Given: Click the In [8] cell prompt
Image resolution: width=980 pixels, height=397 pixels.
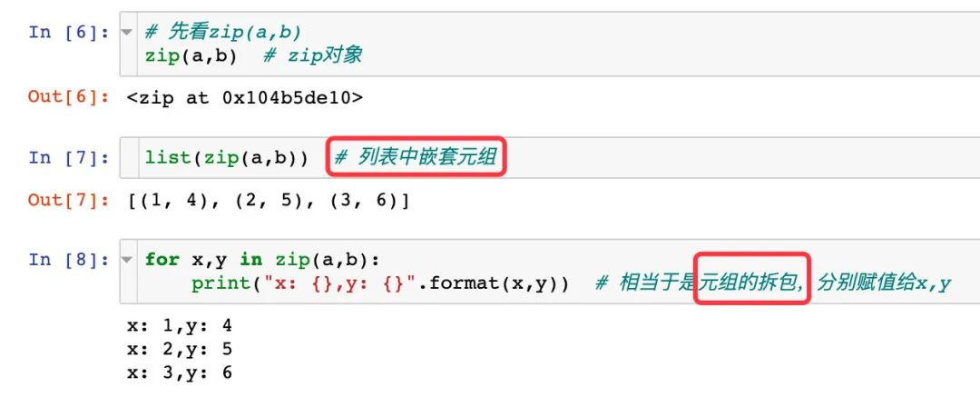Looking at the screenshot, I should tap(68, 260).
